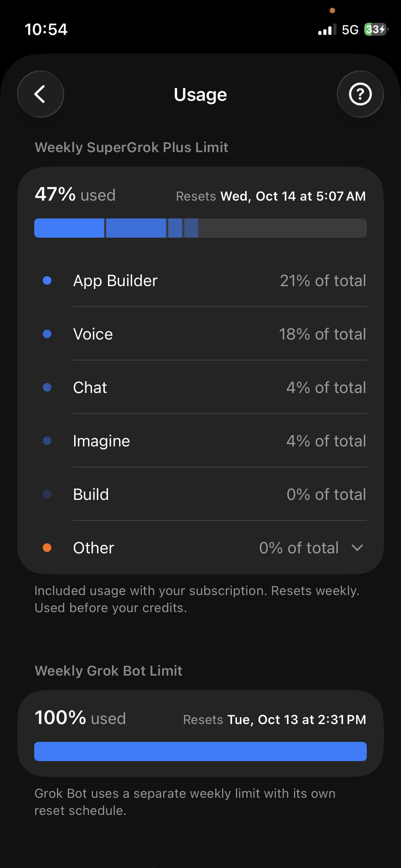Screen dimensions: 401x868
Task: Click the orange dot beside Other
Action: click(x=47, y=548)
